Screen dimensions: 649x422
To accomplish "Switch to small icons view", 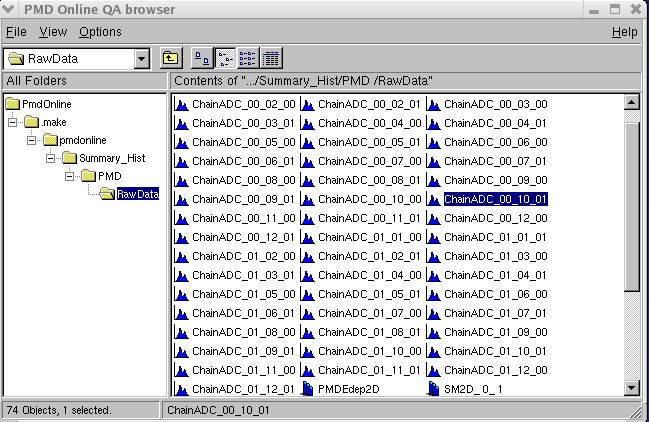I will [x=225, y=58].
